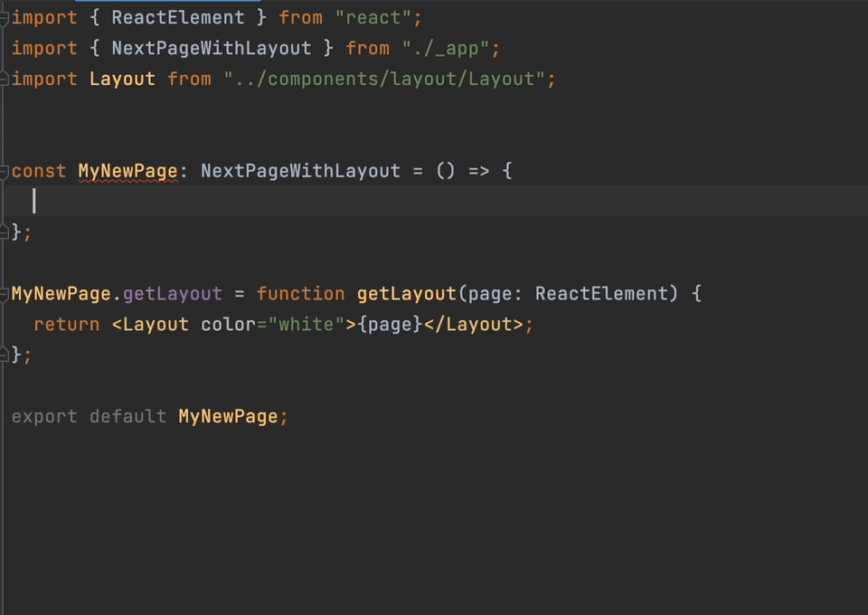
Task: Click NextPageWithLayout in the import statement
Action: (x=212, y=49)
